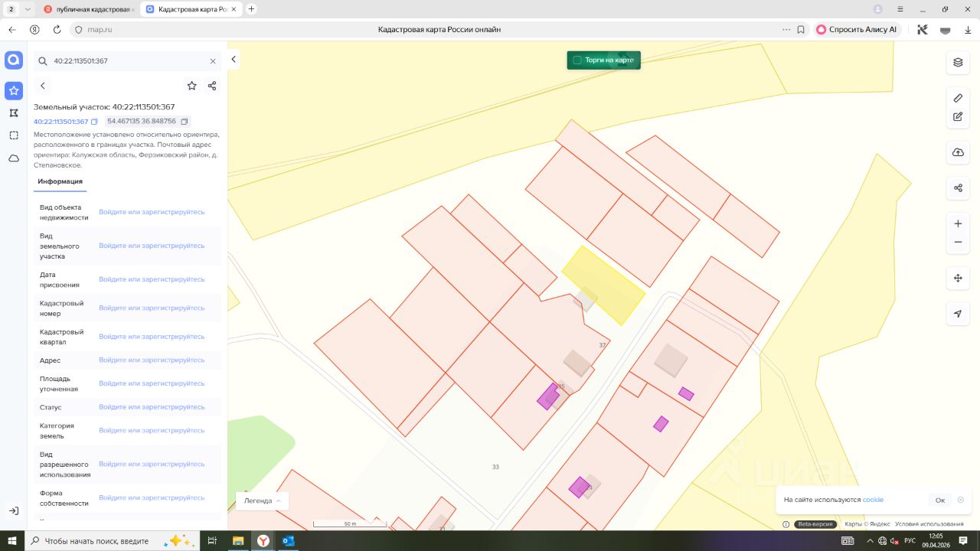Open the map layers panel icon
Screen dimensions: 980x551
click(958, 62)
